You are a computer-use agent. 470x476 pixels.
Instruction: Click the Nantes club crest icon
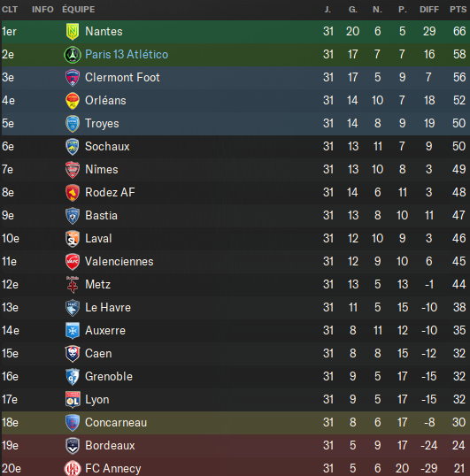click(x=73, y=32)
